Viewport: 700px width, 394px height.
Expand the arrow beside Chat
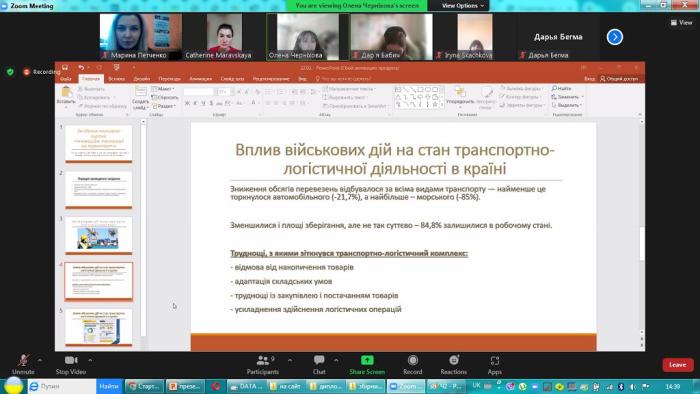click(336, 360)
